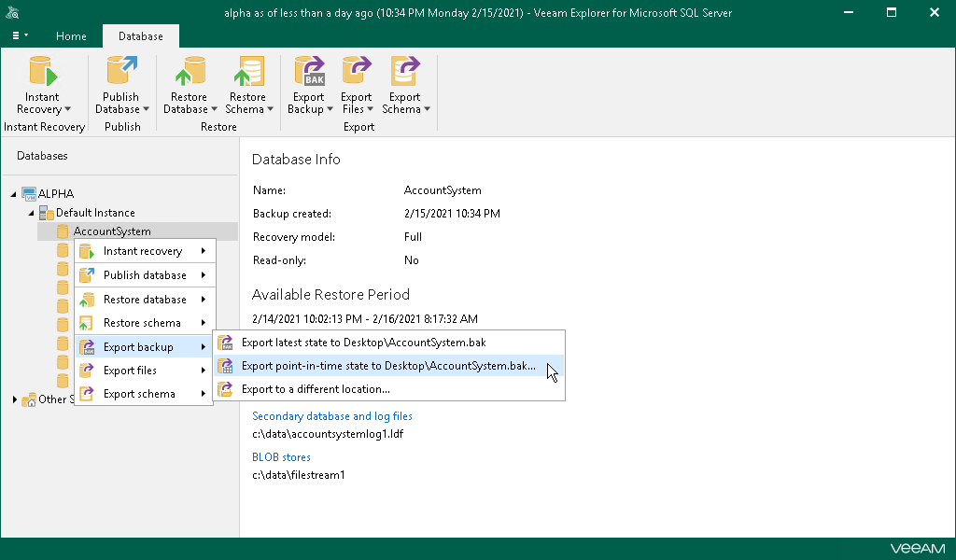The image size is (956, 560).
Task: Click the Export files context menu icon
Action: click(87, 371)
